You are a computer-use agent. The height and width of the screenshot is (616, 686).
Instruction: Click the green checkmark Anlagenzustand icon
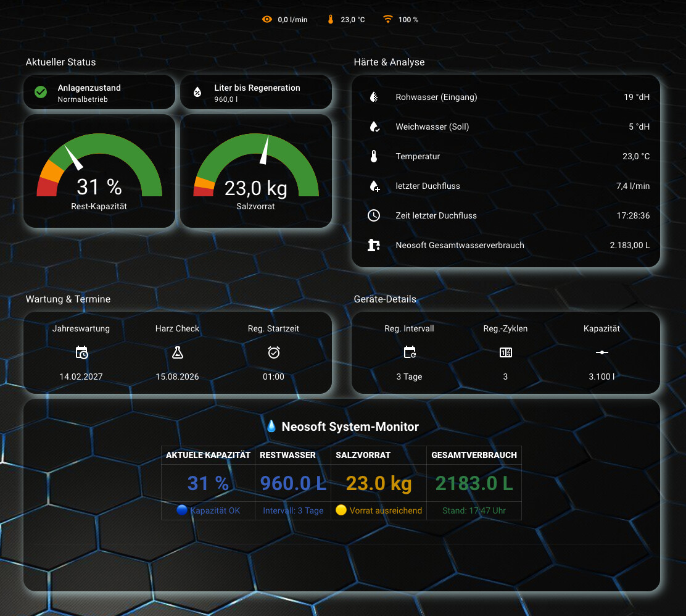[x=41, y=93]
